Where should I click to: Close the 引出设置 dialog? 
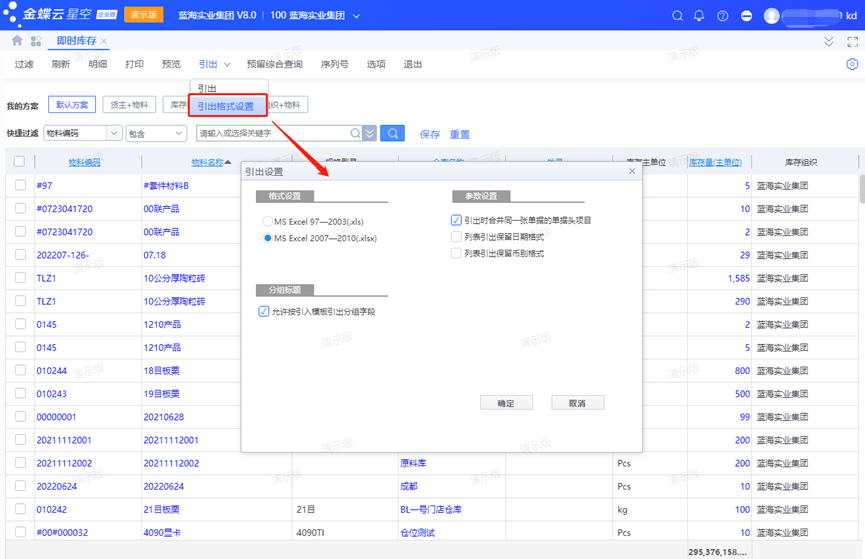point(632,171)
